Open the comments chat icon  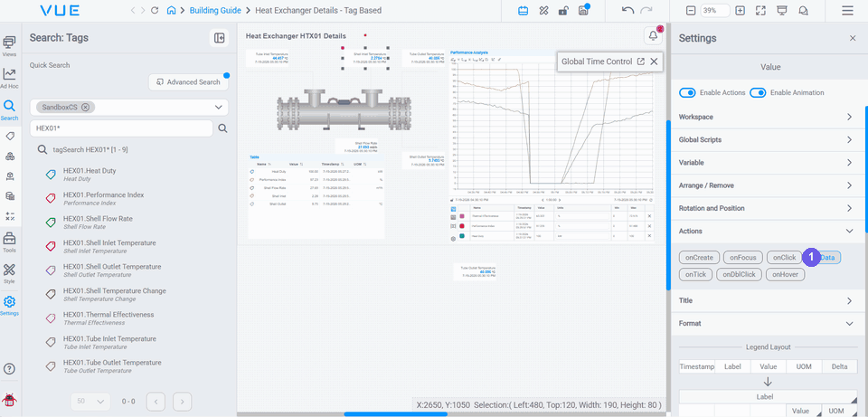803,11
